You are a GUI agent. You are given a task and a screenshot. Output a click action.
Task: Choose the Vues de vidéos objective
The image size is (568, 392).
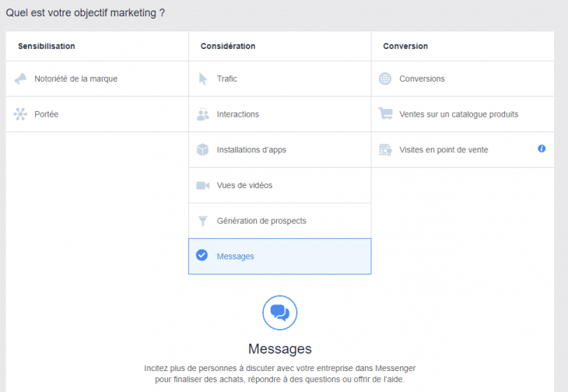pyautogui.click(x=244, y=186)
